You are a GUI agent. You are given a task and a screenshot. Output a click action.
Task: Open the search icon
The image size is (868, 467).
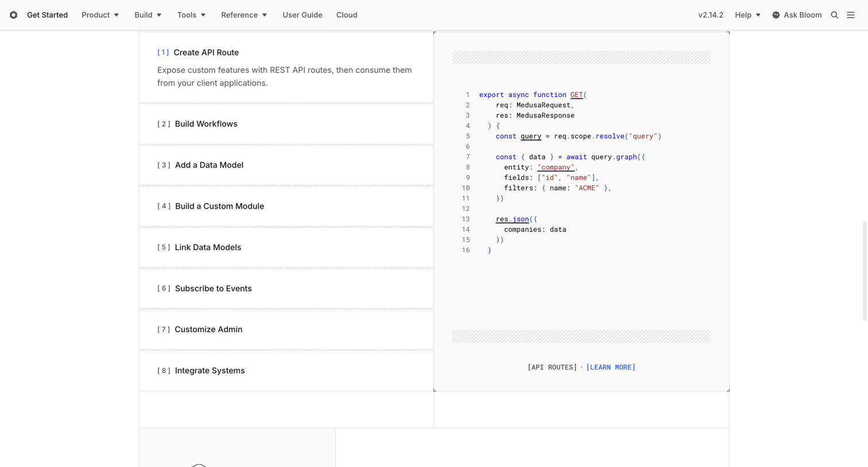(x=835, y=15)
